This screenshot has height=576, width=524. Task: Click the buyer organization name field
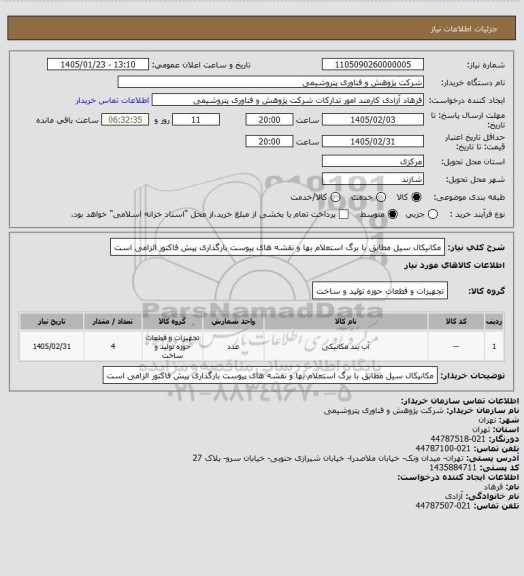(x=270, y=82)
